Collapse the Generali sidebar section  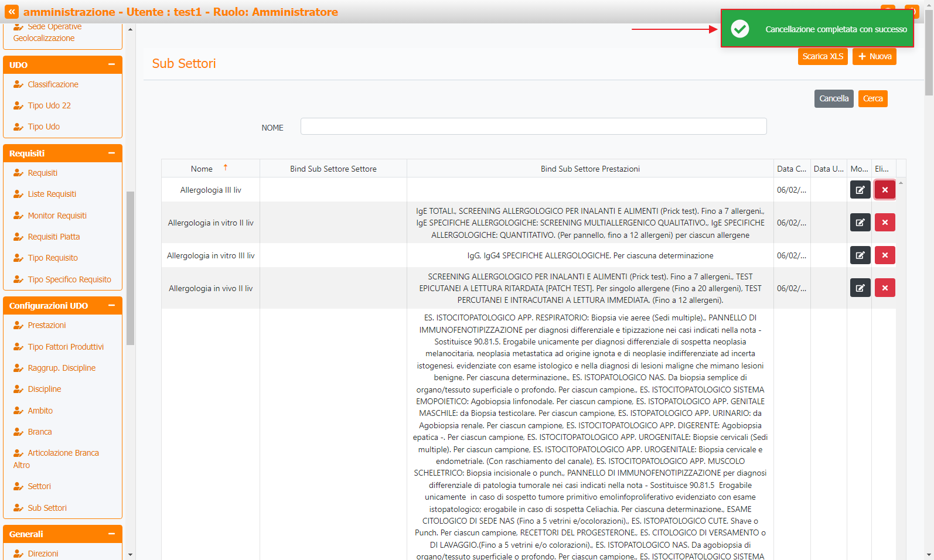coord(111,534)
